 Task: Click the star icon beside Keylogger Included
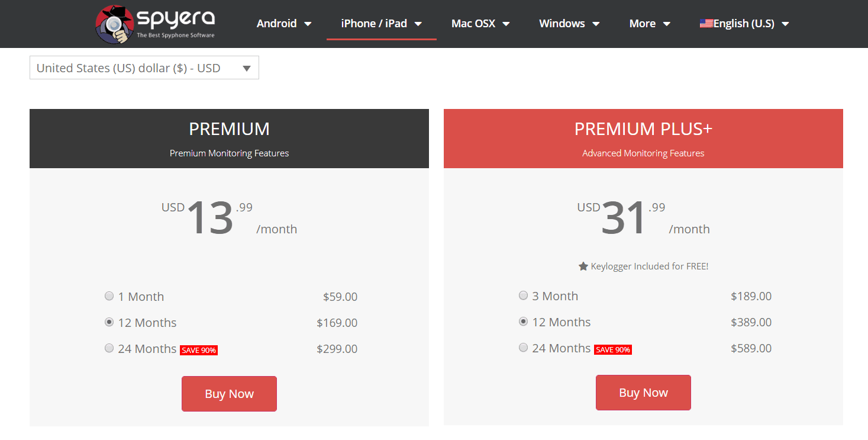point(583,266)
